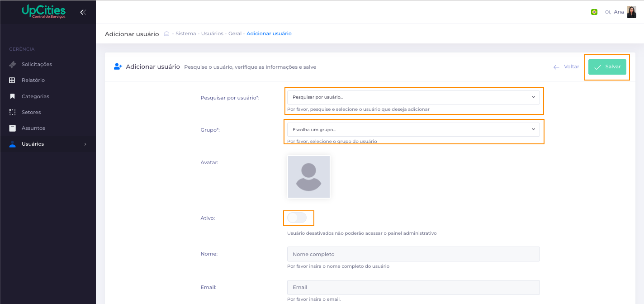Go to Geral breadcrumb
This screenshot has width=644, height=304.
(235, 33)
